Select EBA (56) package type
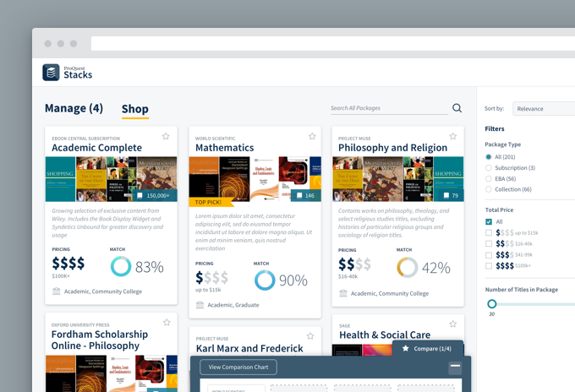The width and height of the screenshot is (575, 392). tap(489, 179)
